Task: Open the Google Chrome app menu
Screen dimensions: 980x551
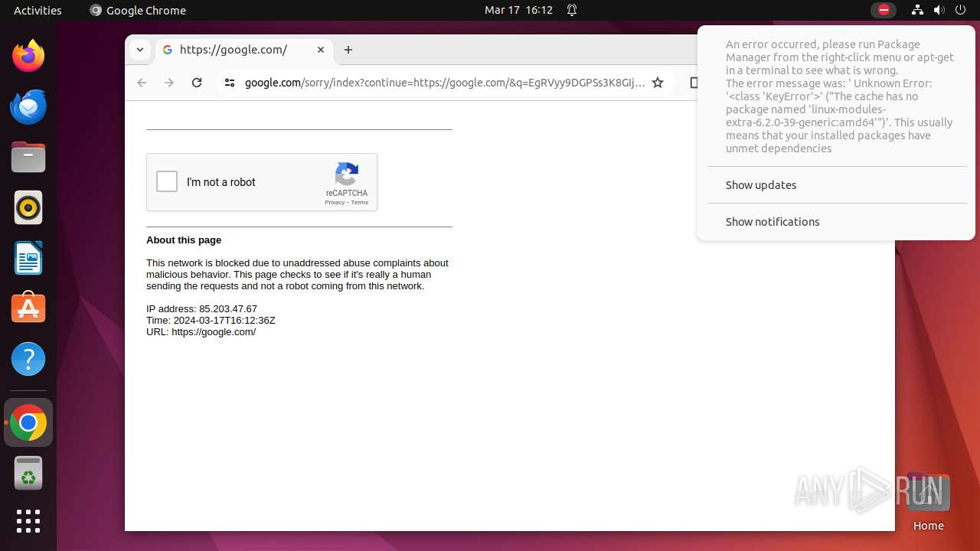Action: click(138, 10)
